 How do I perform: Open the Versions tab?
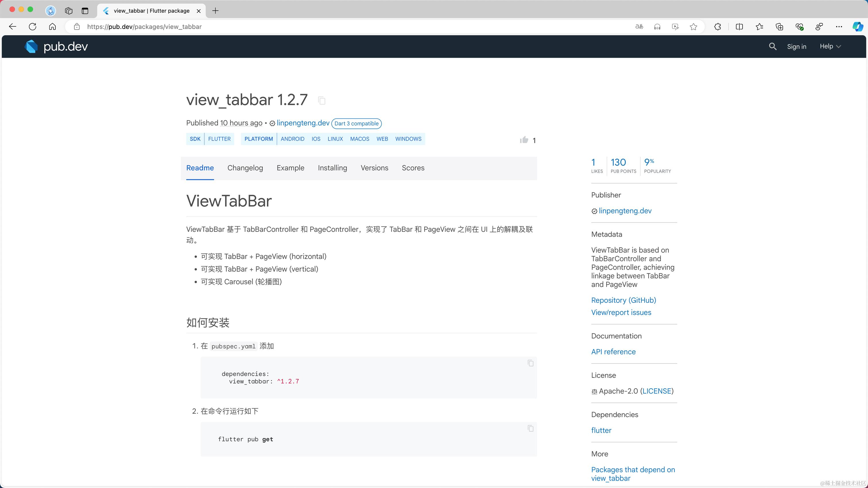374,168
